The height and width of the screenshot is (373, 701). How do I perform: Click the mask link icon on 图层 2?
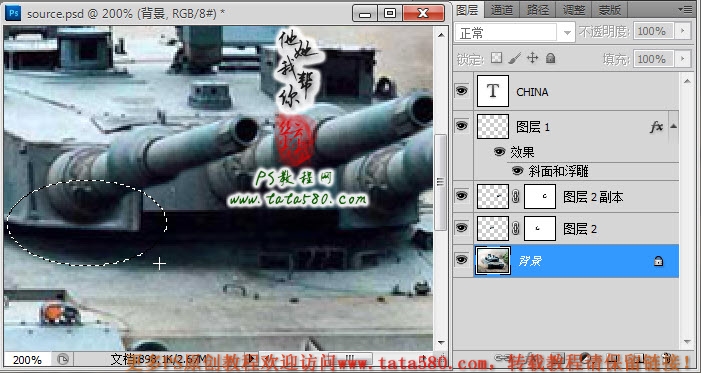pyautogui.click(x=516, y=229)
